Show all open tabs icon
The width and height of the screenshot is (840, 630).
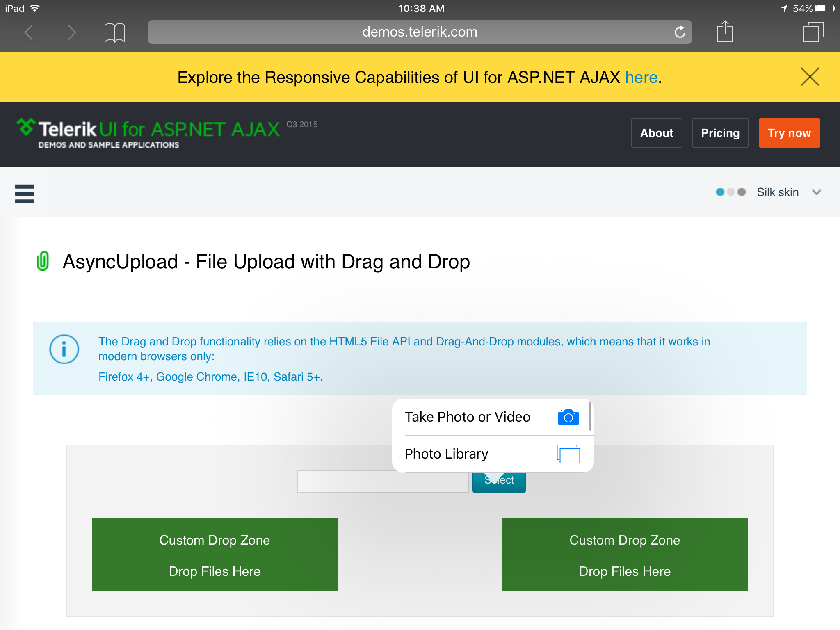[x=813, y=32]
